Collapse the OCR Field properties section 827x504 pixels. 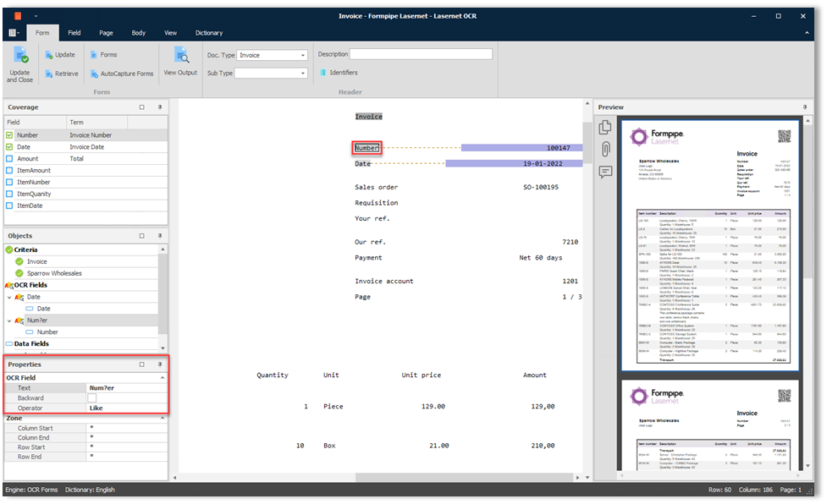(163, 378)
